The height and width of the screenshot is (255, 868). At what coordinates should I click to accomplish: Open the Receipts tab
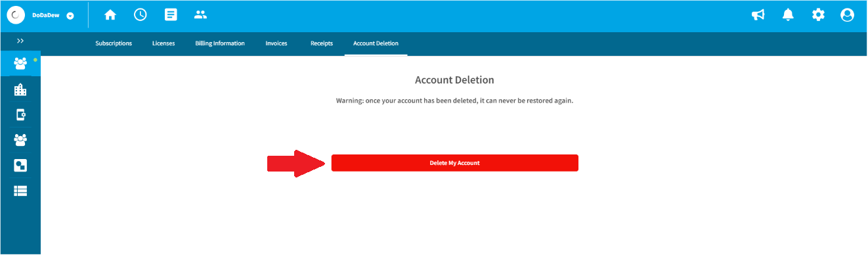point(322,43)
